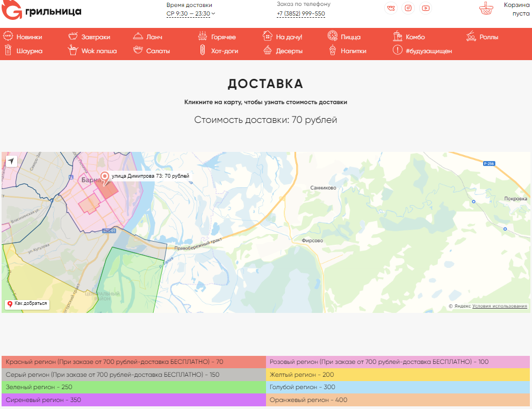Open the Роллы menu category
Screen dimensions: 532x409
tap(488, 36)
